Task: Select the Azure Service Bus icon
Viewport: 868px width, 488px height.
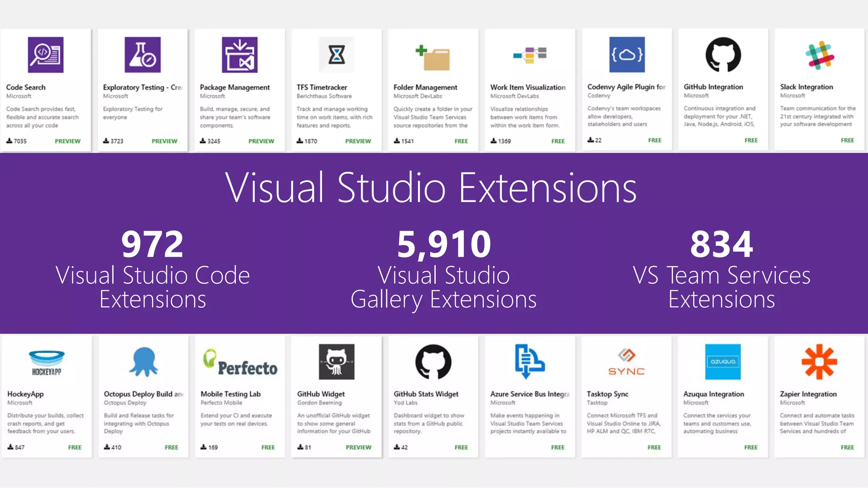Action: point(530,361)
